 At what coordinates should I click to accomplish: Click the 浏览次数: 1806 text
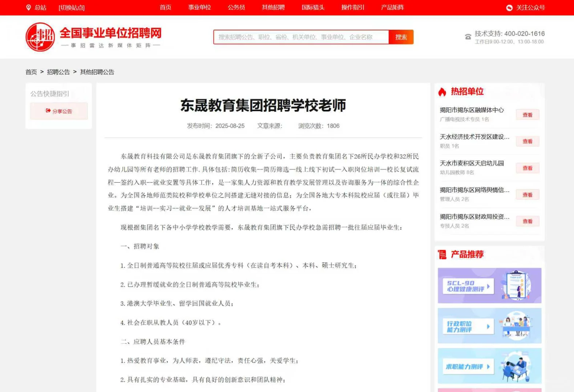coord(319,126)
